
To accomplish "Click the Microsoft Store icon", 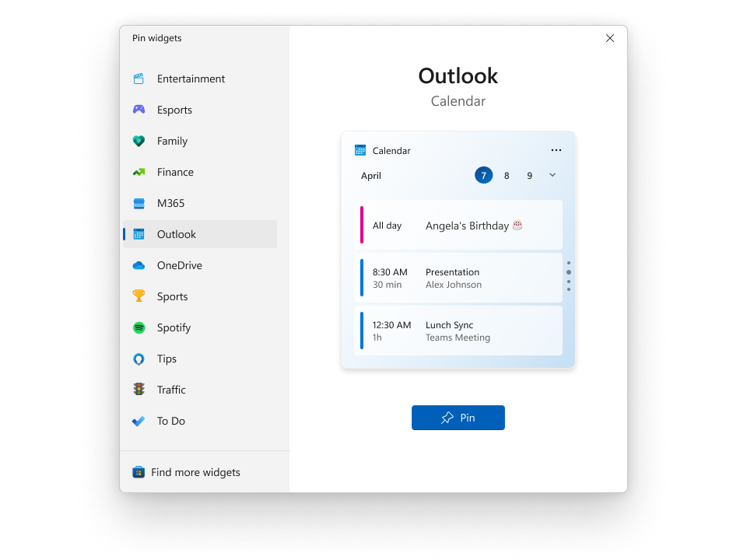I will pyautogui.click(x=139, y=472).
